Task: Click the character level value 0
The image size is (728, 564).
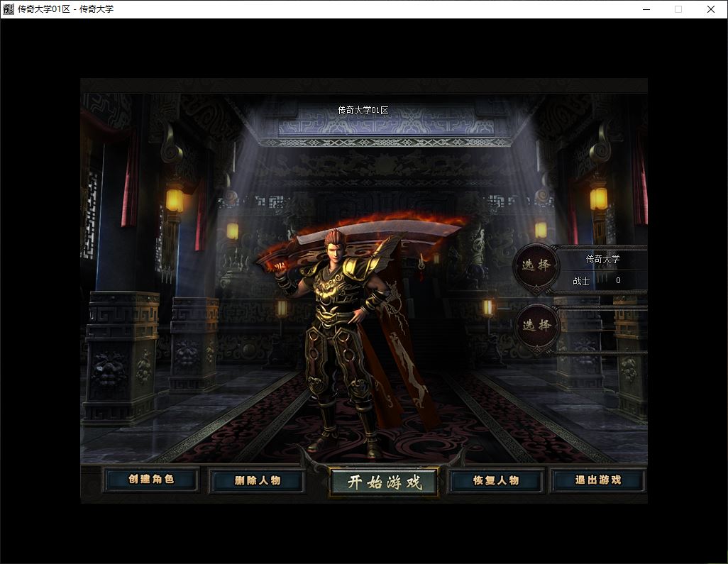Action: (618, 280)
